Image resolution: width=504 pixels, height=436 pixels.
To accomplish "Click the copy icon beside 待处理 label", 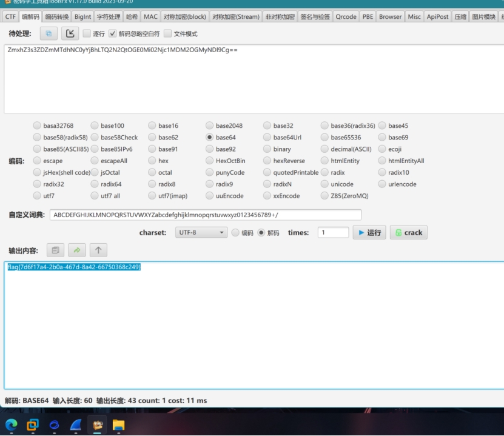I will pos(49,33).
